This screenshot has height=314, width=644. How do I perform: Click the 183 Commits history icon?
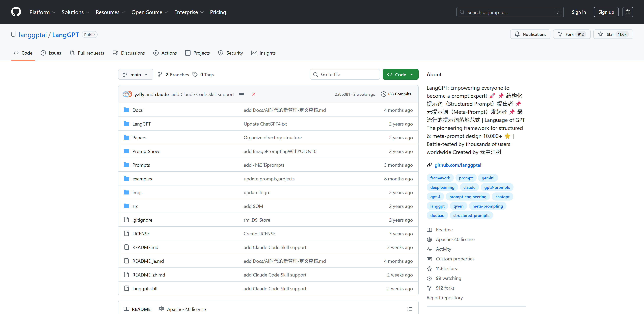click(384, 94)
